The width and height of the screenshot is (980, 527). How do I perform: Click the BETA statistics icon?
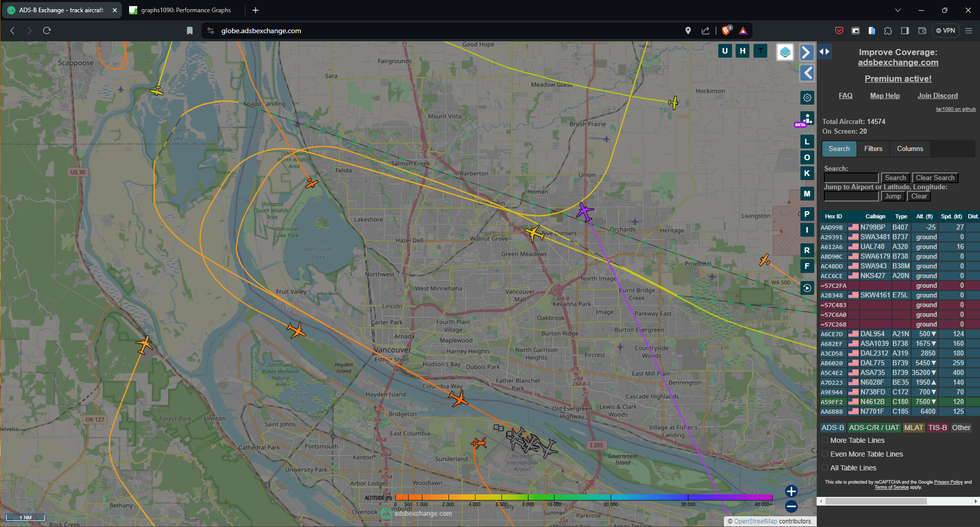coord(807,119)
